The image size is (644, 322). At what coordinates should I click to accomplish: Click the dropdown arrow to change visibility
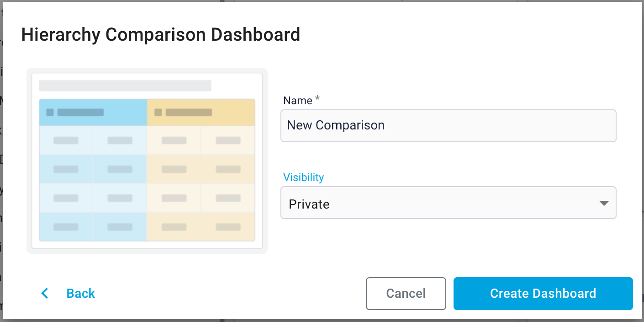[x=604, y=203]
